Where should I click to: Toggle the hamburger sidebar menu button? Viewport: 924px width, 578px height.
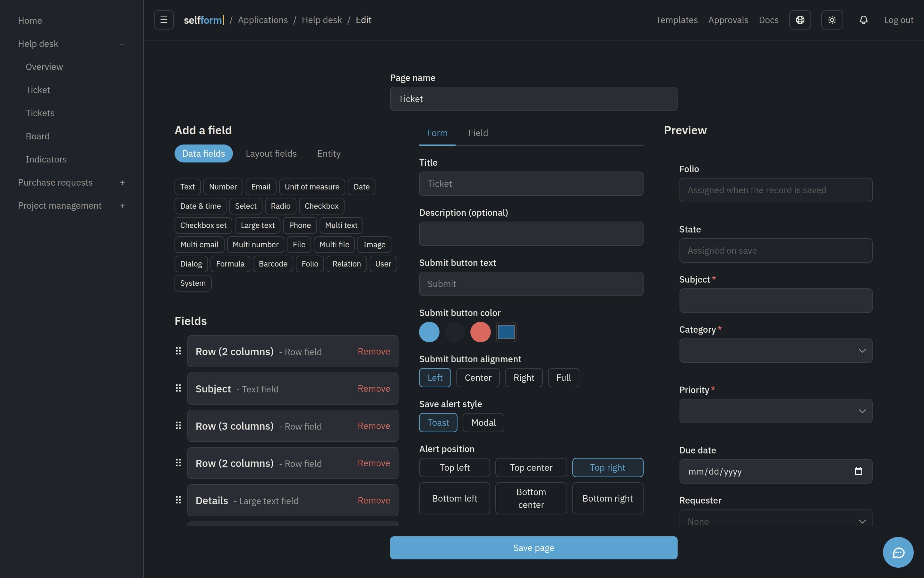click(164, 20)
